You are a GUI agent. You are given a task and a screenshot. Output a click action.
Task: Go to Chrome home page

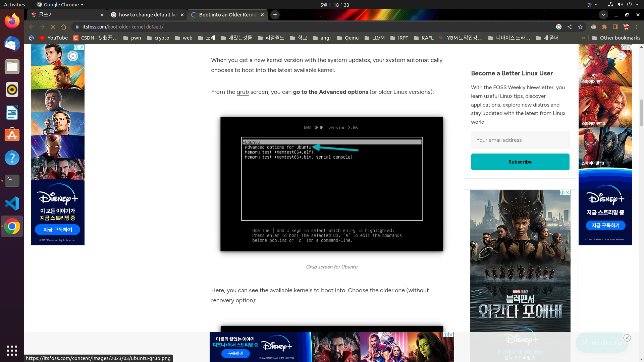(64, 27)
